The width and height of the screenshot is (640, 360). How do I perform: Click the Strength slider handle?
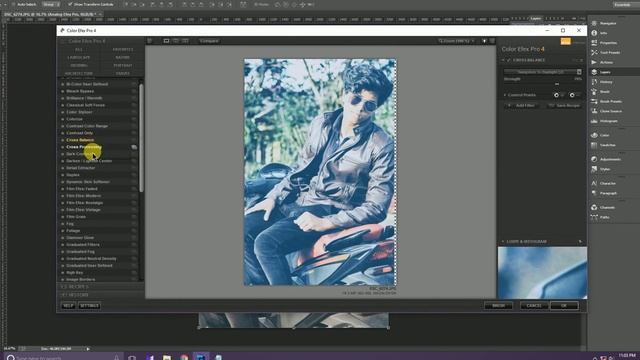pos(557,84)
